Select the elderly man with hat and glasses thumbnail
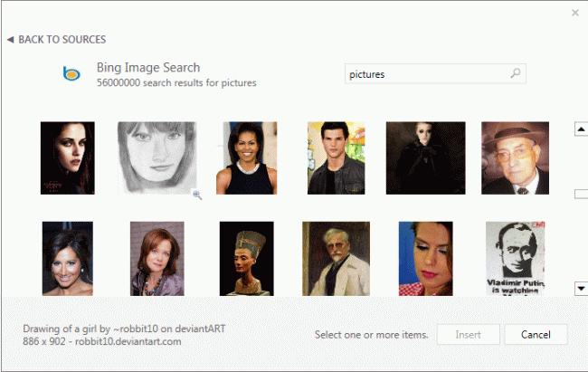This screenshot has height=372, width=588. [x=515, y=158]
